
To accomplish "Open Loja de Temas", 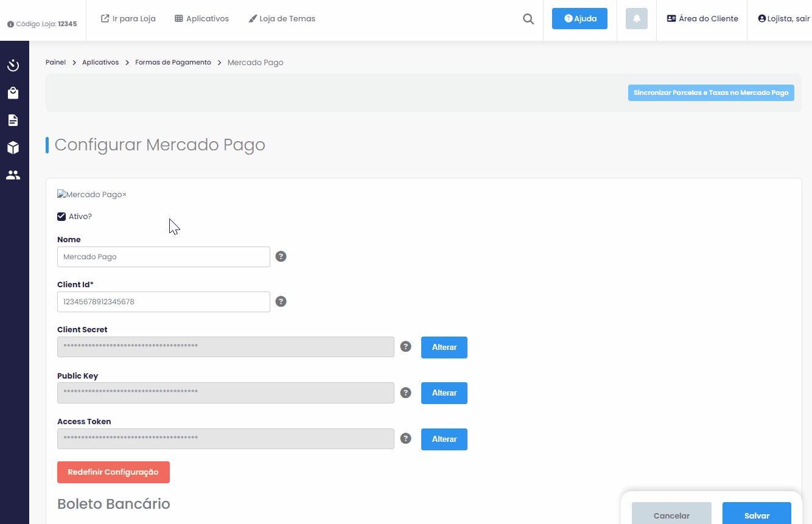I will click(x=282, y=19).
